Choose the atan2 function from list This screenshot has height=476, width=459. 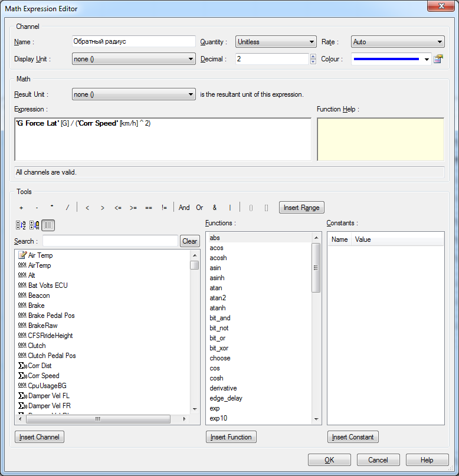(218, 298)
